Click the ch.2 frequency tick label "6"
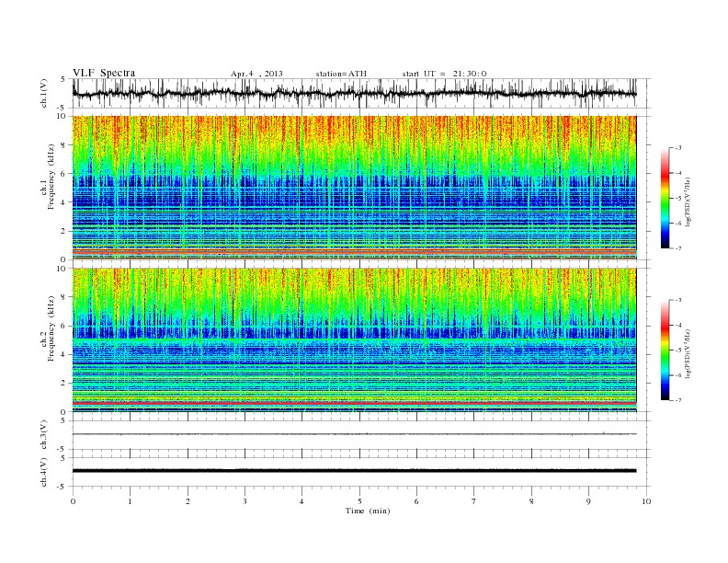The image size is (728, 563). pyautogui.click(x=63, y=326)
